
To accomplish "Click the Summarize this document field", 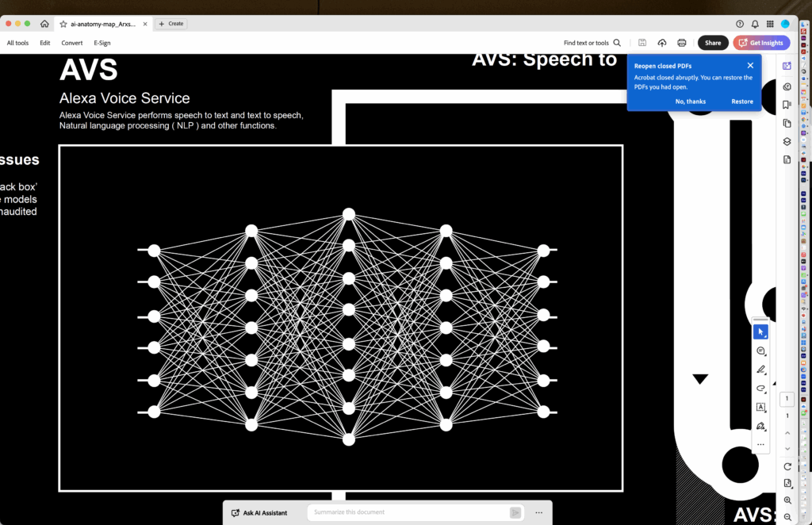I will pyautogui.click(x=416, y=512).
